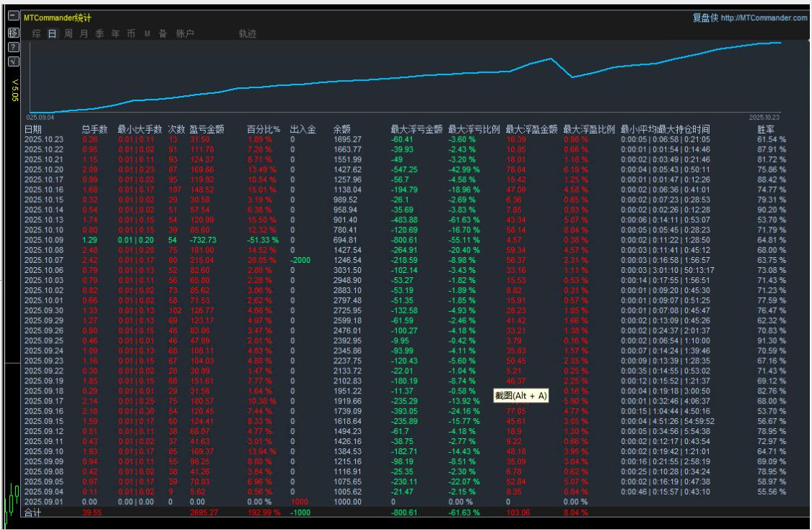Image resolution: width=812 pixels, height=530 pixels.
Task: Click the √ checkmark sidebar icon
Action: (x=13, y=61)
